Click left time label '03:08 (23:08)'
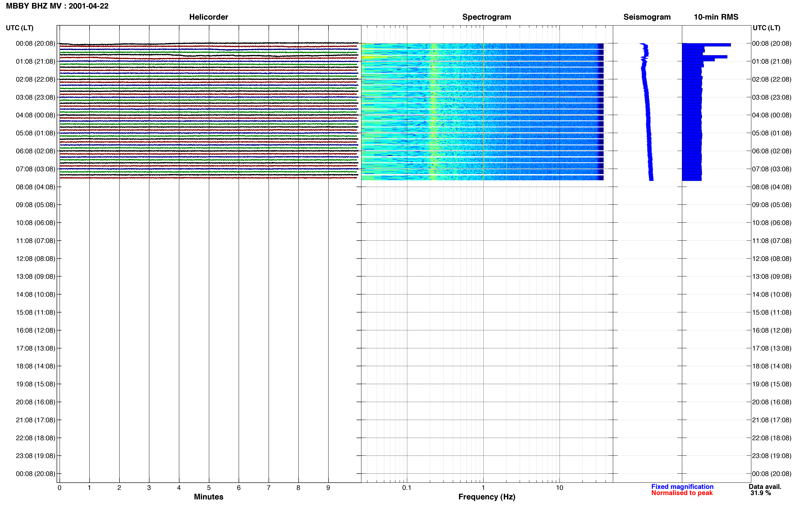Screen dimensions: 812x508 (35, 97)
